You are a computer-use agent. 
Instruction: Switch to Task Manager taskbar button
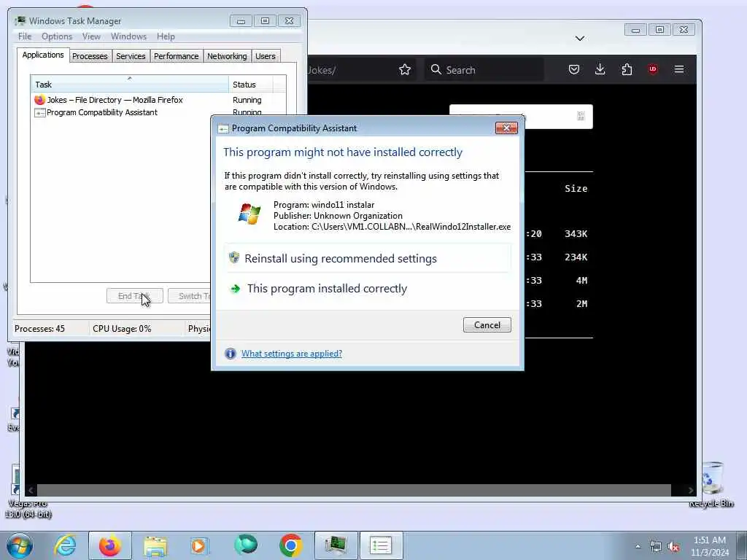tap(336, 545)
